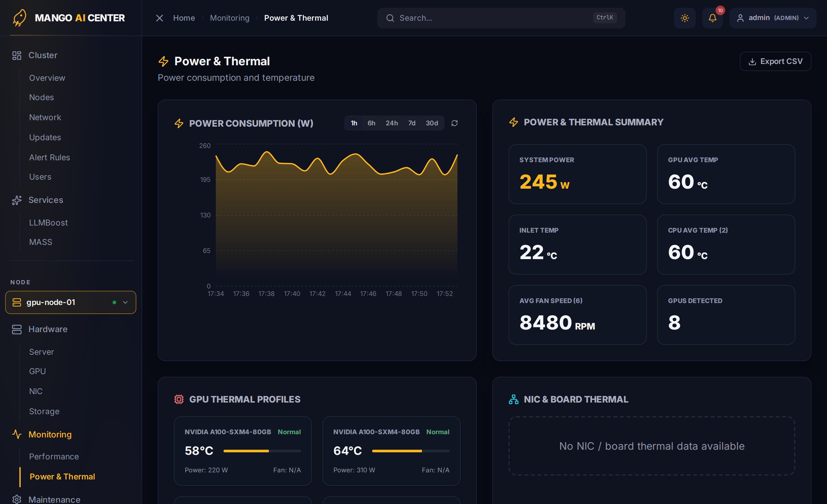Select the 1h time range
827x504 pixels.
[x=354, y=123]
